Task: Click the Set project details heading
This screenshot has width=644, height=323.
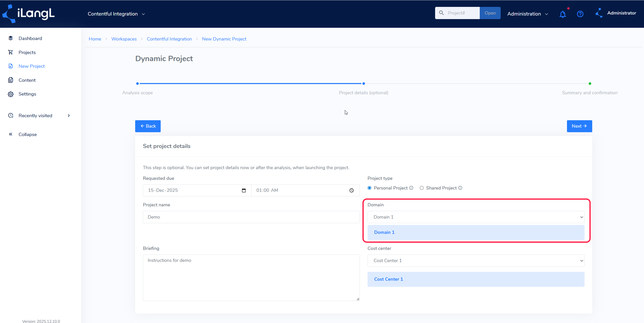Action: pos(167,146)
